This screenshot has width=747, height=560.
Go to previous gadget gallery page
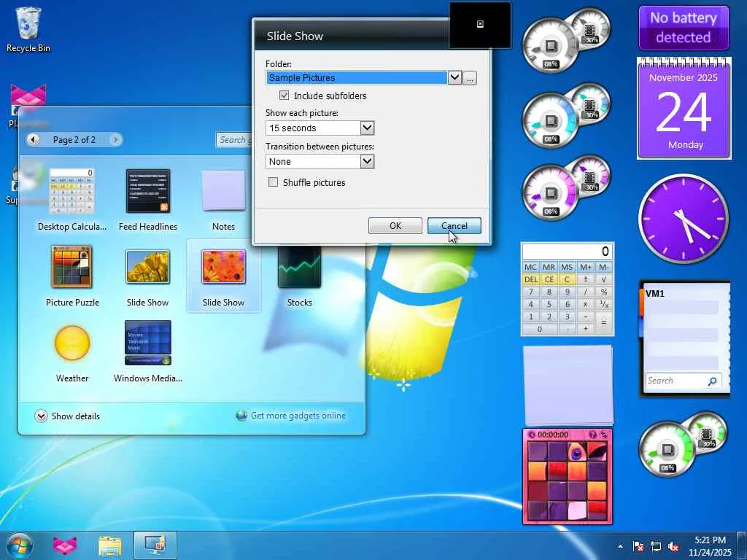[x=33, y=139]
